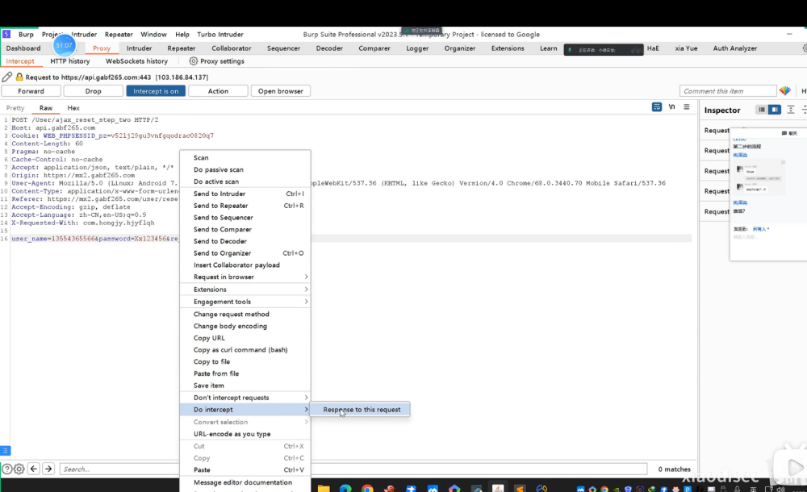The image size is (807, 492).
Task: Expand the Extensions submenu in context menu
Action: (x=245, y=289)
